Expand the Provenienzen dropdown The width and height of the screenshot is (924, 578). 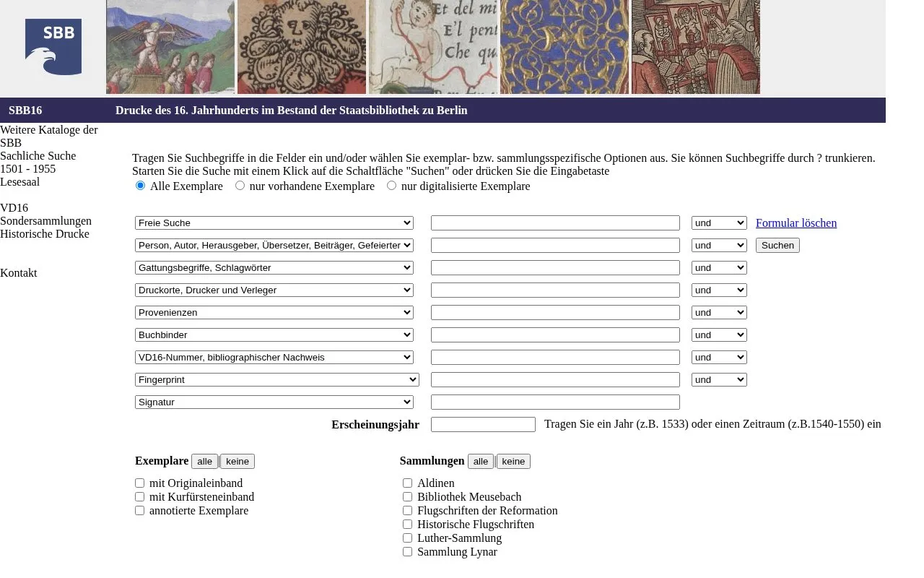pos(274,313)
